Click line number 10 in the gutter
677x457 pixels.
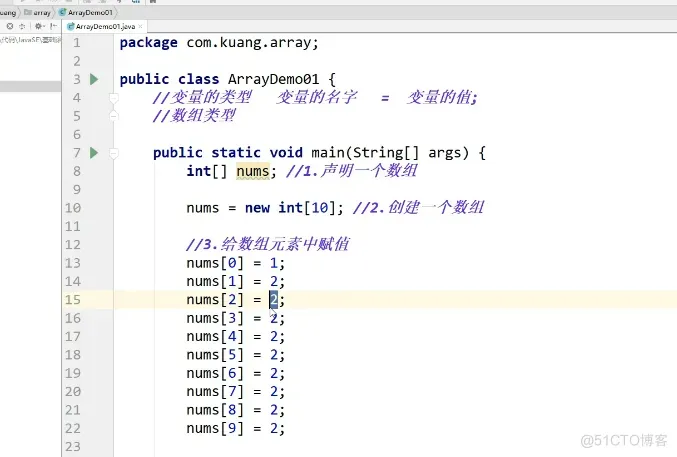click(73, 208)
